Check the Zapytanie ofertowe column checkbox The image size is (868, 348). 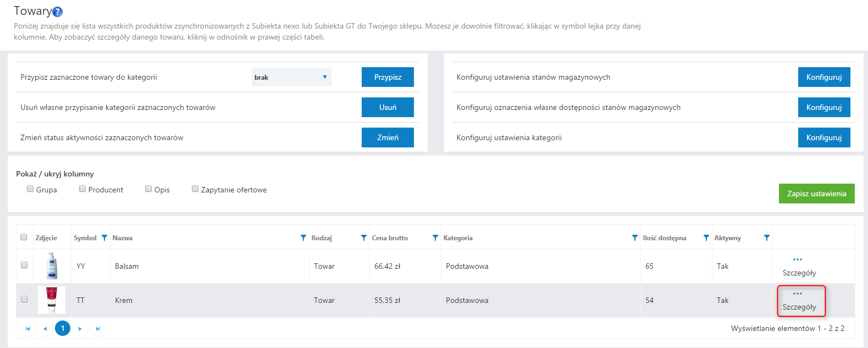coord(195,189)
